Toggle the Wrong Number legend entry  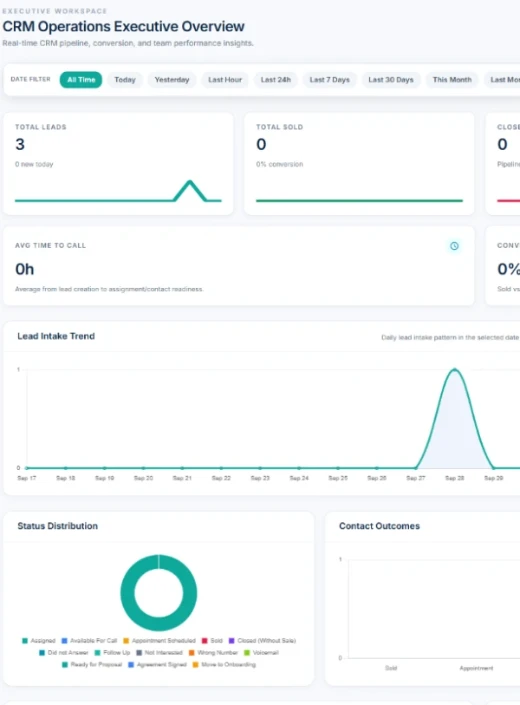click(x=213, y=652)
